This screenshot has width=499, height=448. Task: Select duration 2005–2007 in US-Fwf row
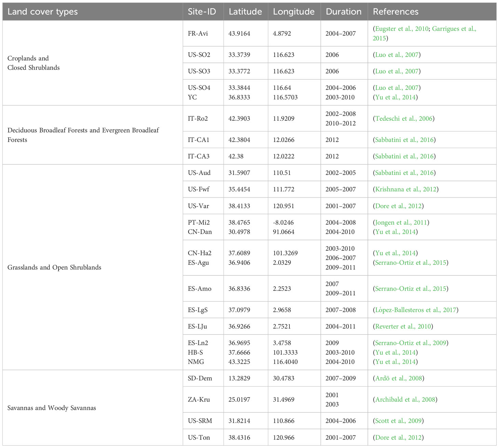[341, 189]
